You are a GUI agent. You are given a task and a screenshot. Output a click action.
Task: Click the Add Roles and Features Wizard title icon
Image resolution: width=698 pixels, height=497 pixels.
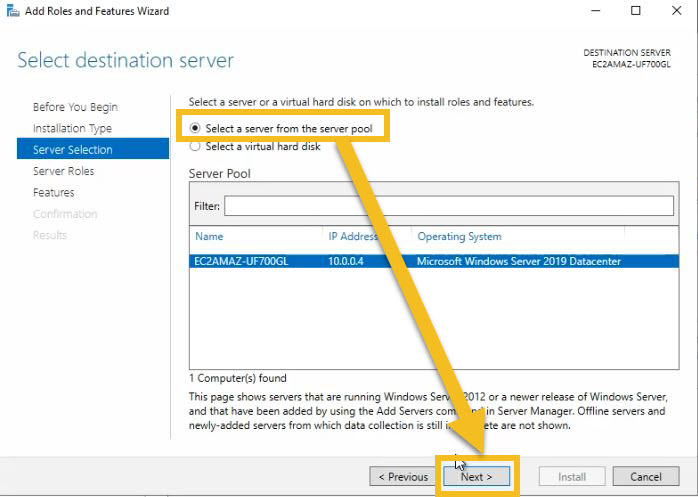point(13,11)
